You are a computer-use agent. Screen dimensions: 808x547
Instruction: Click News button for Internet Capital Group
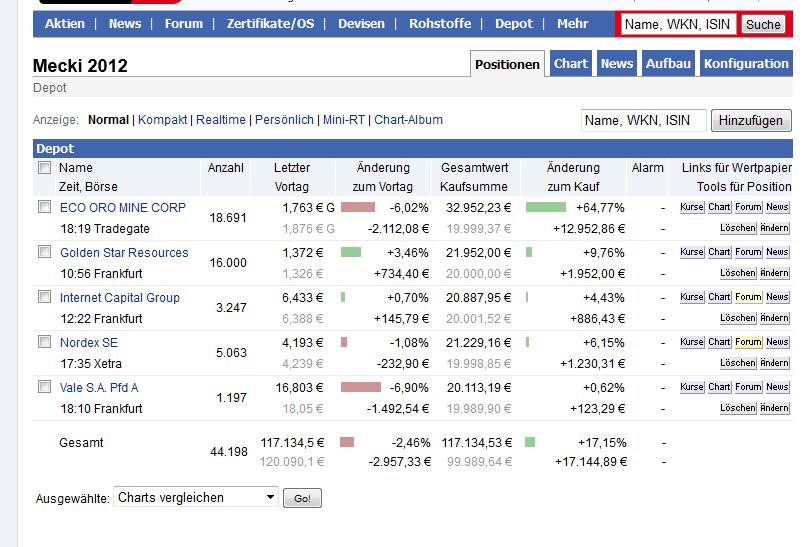point(777,297)
